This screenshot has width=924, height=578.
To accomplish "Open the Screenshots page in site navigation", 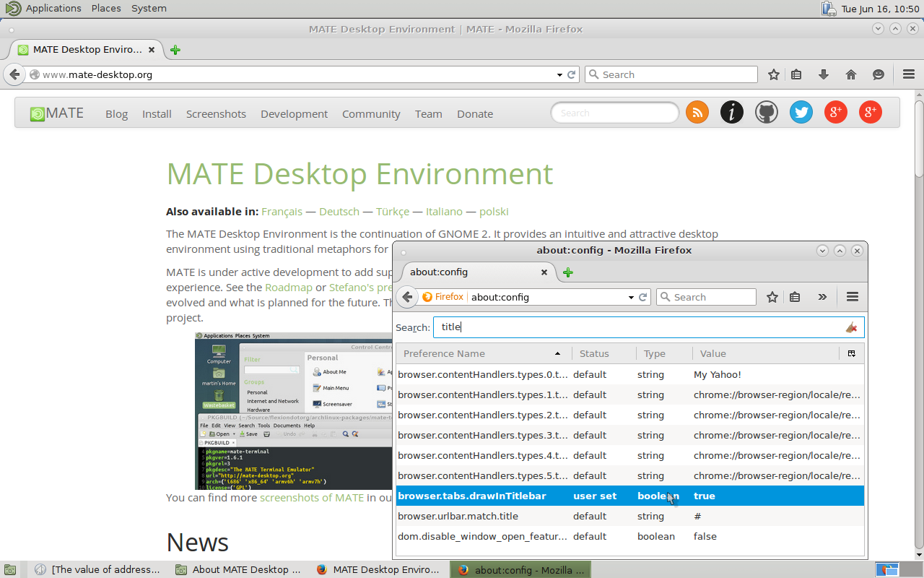I will coord(216,114).
